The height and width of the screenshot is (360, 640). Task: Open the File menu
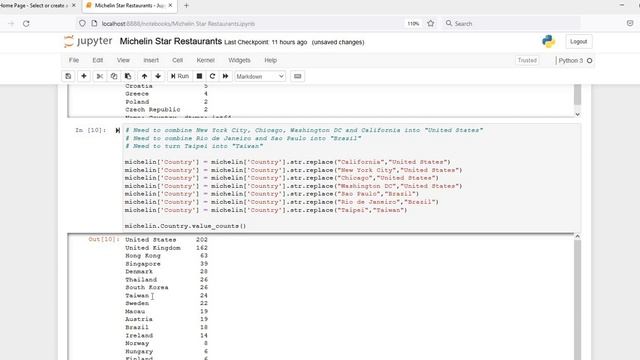(74, 60)
